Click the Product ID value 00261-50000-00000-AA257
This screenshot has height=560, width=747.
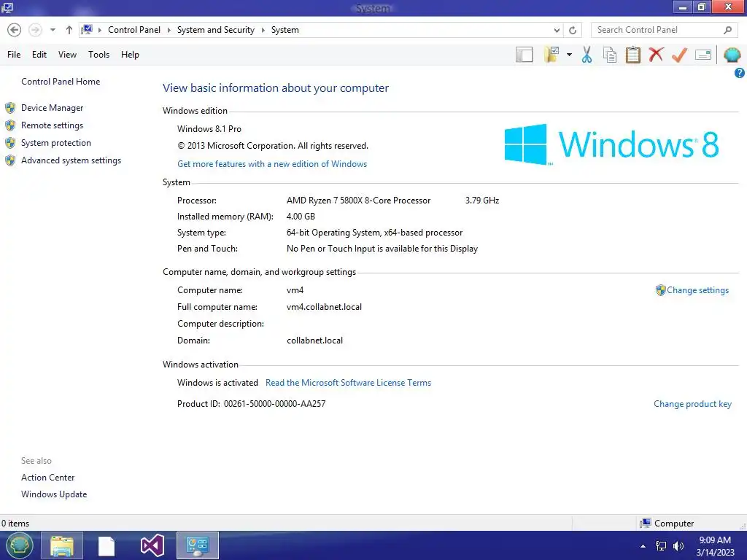click(274, 404)
